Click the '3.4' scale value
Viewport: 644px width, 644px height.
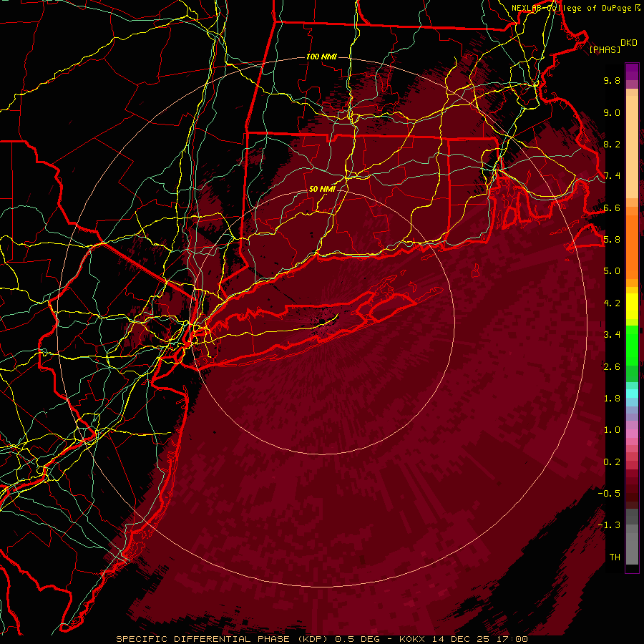(x=612, y=335)
